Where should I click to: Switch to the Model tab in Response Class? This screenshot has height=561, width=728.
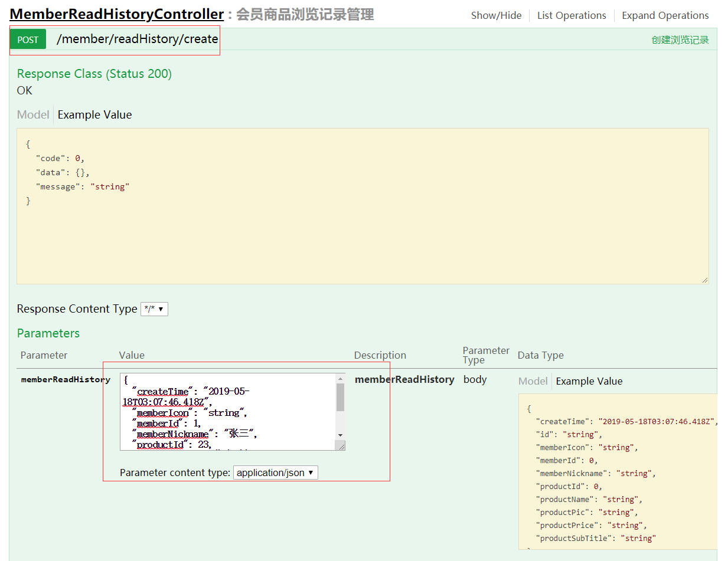pos(33,114)
